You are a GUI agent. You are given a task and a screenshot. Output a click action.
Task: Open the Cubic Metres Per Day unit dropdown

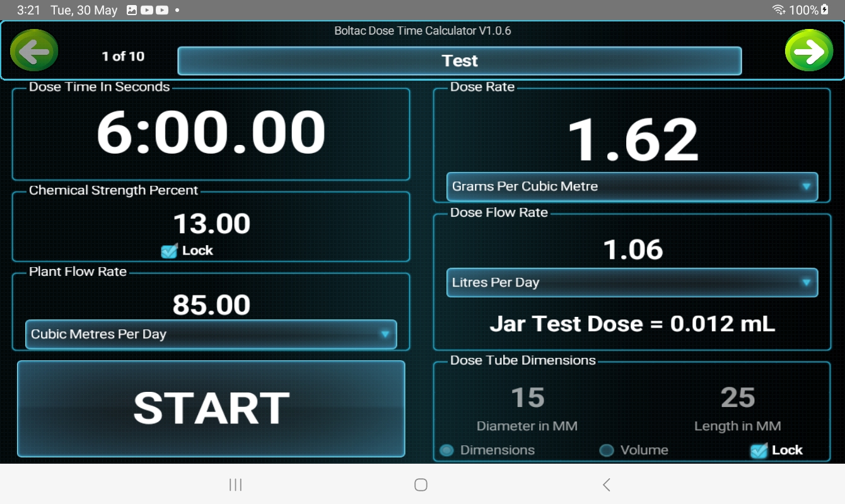click(211, 335)
